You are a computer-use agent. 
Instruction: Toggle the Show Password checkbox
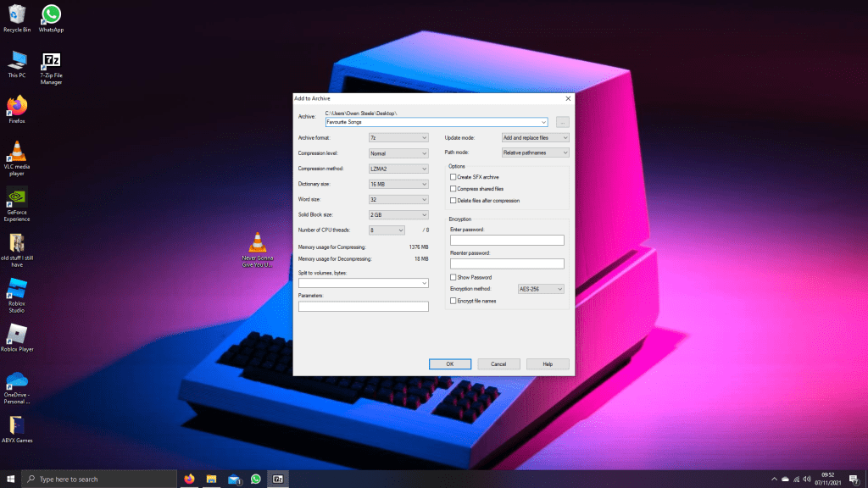coord(453,277)
